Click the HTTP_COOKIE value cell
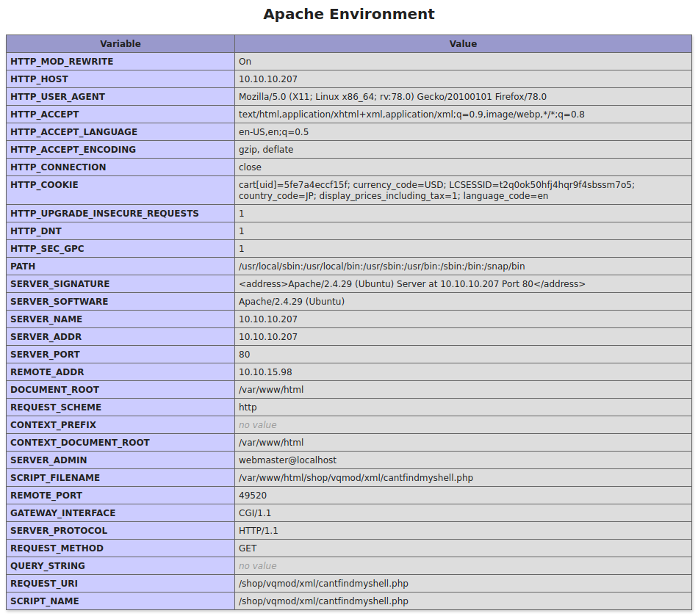Screen dimensions: 698x616 pyautogui.click(x=436, y=190)
